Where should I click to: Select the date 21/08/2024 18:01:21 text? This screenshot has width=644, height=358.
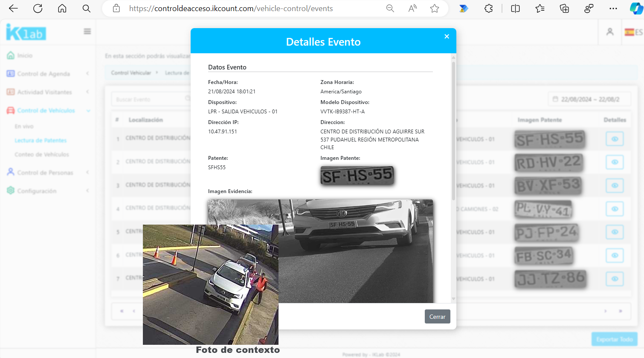(x=232, y=92)
